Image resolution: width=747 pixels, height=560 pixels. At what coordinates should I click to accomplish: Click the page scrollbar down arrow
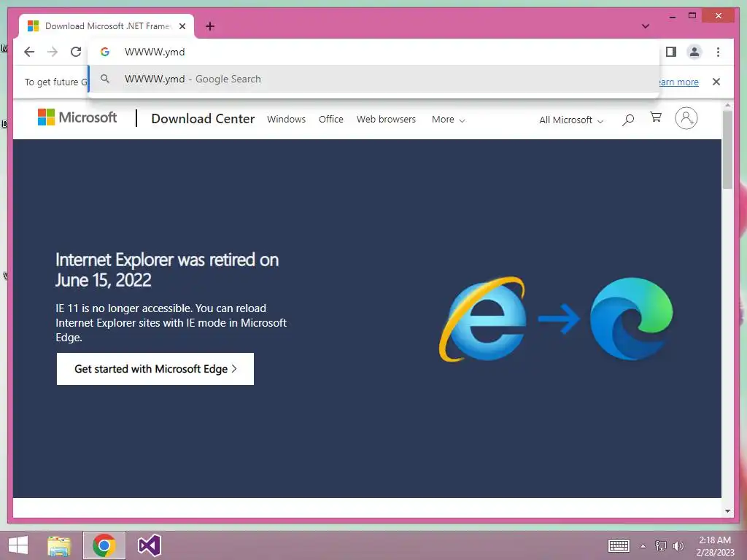[x=727, y=511]
